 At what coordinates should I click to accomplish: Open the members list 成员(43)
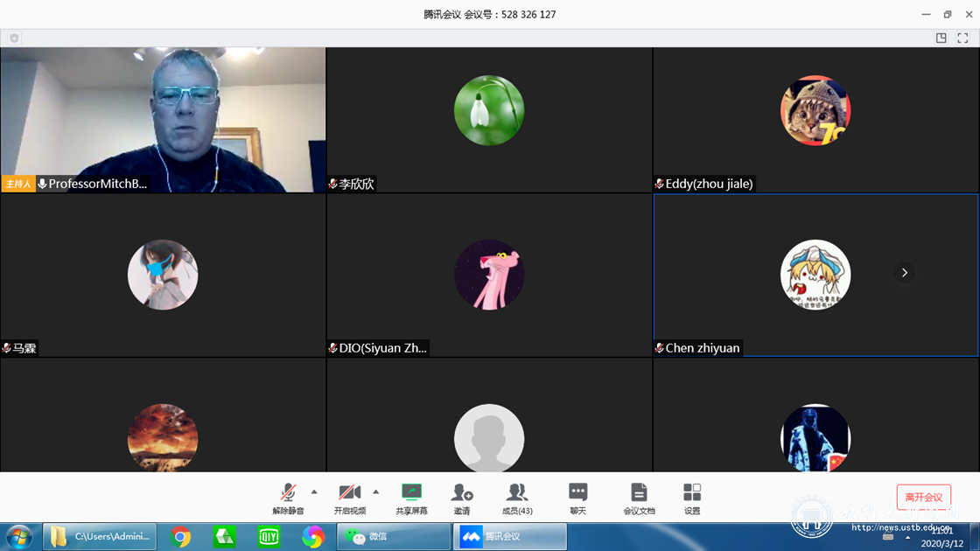517,499
